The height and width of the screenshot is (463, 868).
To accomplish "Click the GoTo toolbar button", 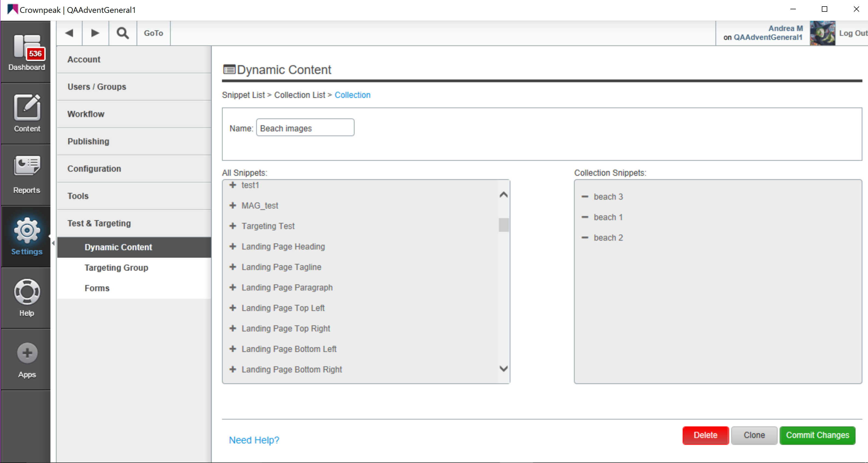I will pyautogui.click(x=153, y=33).
